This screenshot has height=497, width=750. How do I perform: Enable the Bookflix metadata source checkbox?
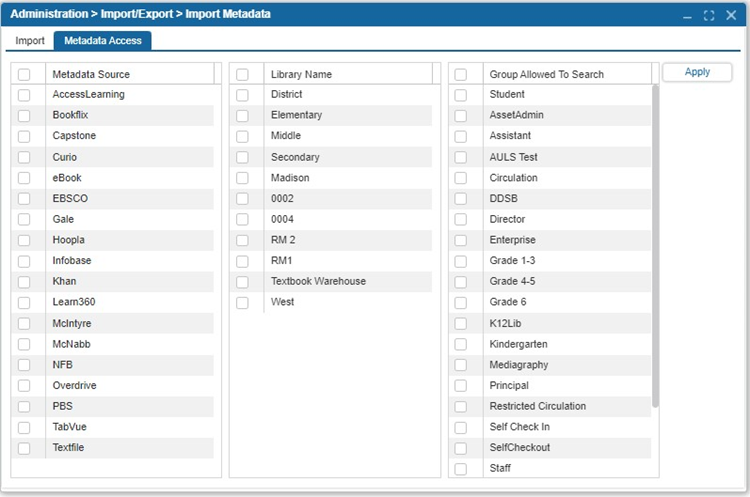[x=24, y=115]
